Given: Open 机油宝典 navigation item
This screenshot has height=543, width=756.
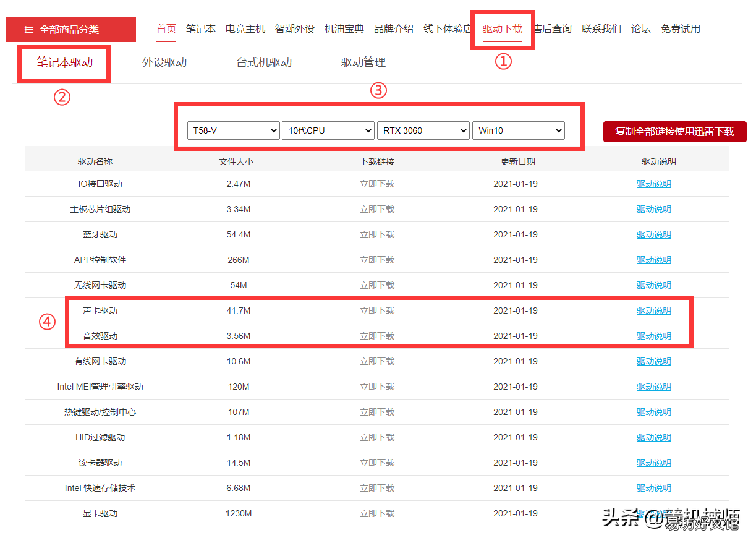Looking at the screenshot, I should pos(344,28).
